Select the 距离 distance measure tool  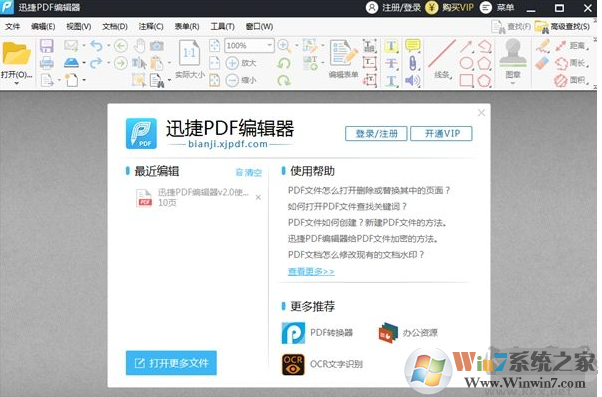pos(571,46)
